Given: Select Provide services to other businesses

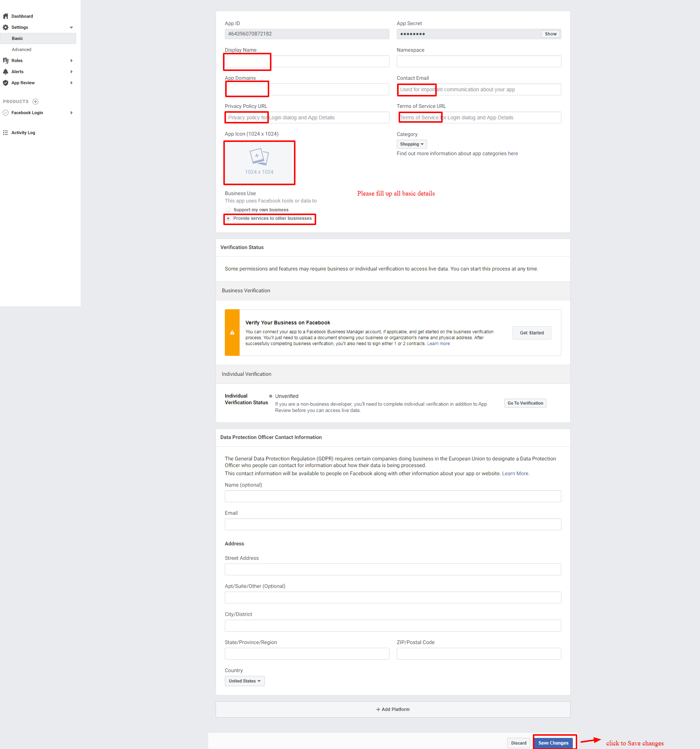Looking at the screenshot, I should [228, 218].
